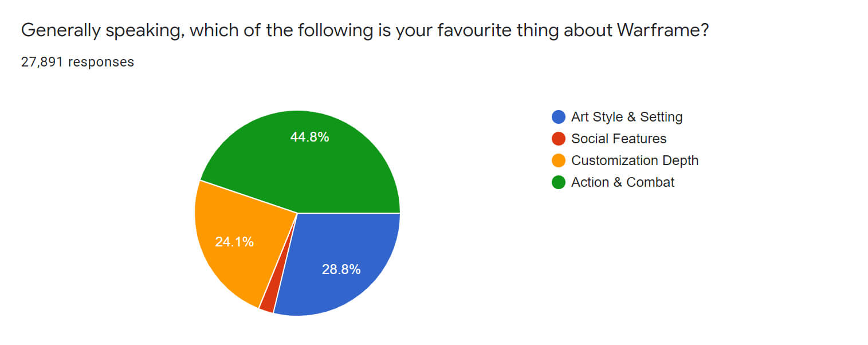Click the red Social Features legend dot

tap(558, 139)
